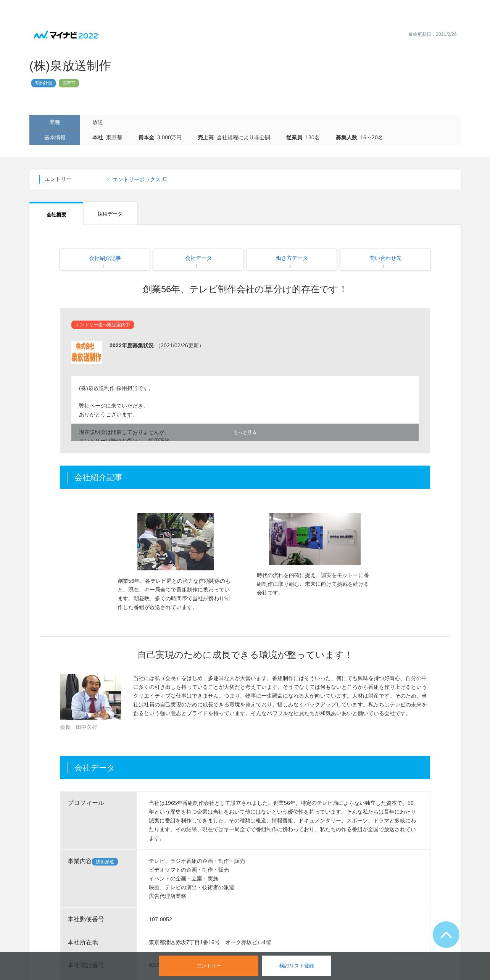Click the 泉放送制作 orange company logo
This screenshot has height=980, width=490.
pos(87,352)
